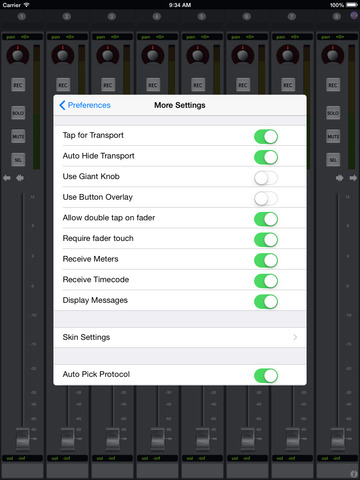Toggle the Auto Pick Protocol switch

(x=266, y=376)
